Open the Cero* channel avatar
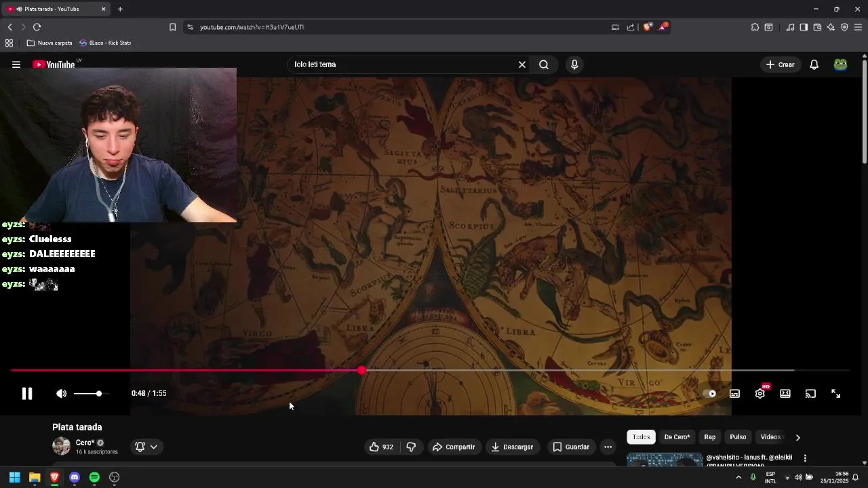The width and height of the screenshot is (868, 488). [62, 446]
